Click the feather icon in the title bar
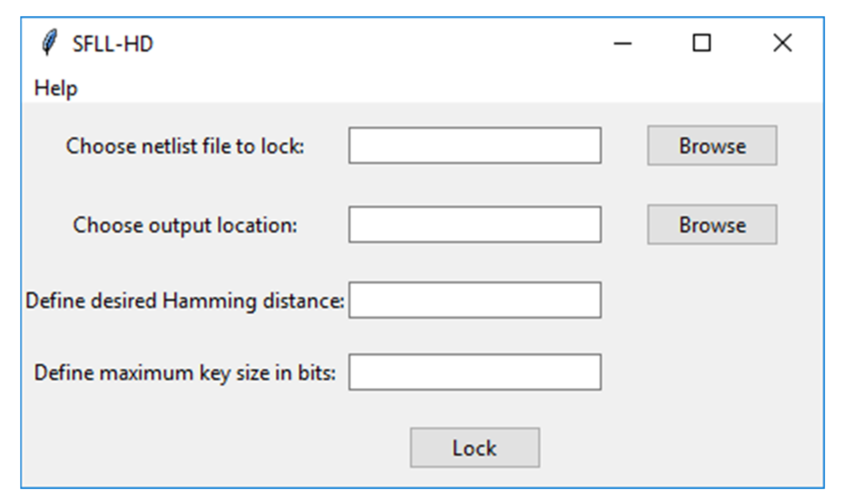Image resolution: width=842 pixels, height=504 pixels. (x=50, y=42)
